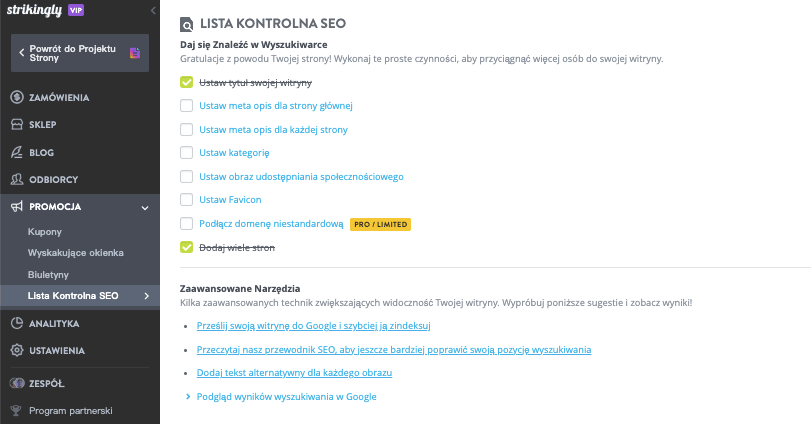This screenshot has width=811, height=424.
Task: Open the Blog feather icon
Action: pos(17,153)
